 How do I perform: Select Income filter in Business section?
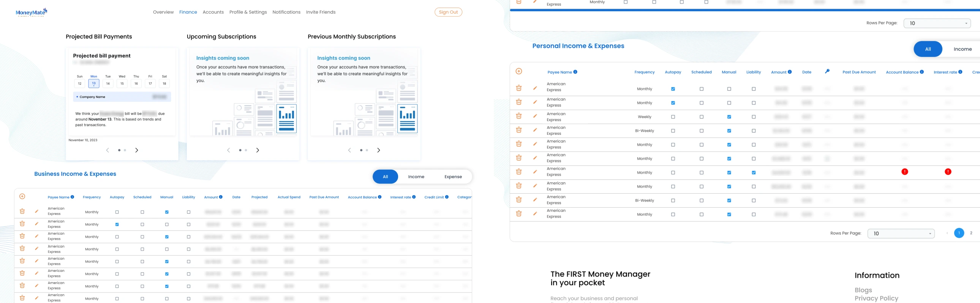tap(416, 177)
